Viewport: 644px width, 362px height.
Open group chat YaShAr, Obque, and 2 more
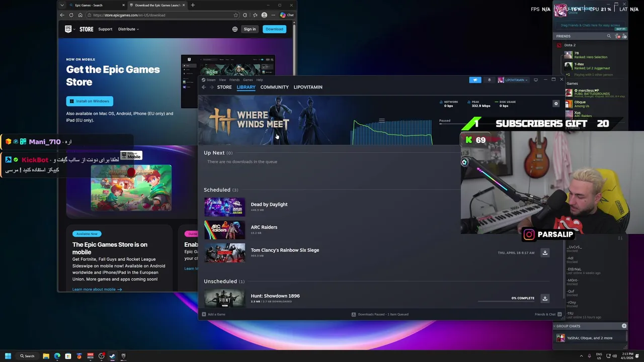click(x=590, y=338)
